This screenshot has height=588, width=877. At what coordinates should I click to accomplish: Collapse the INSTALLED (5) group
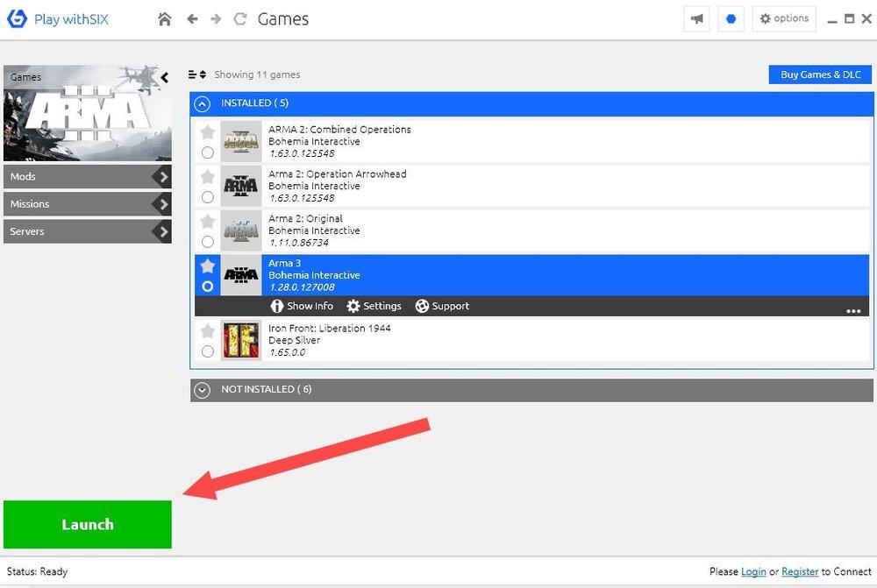[x=202, y=103]
